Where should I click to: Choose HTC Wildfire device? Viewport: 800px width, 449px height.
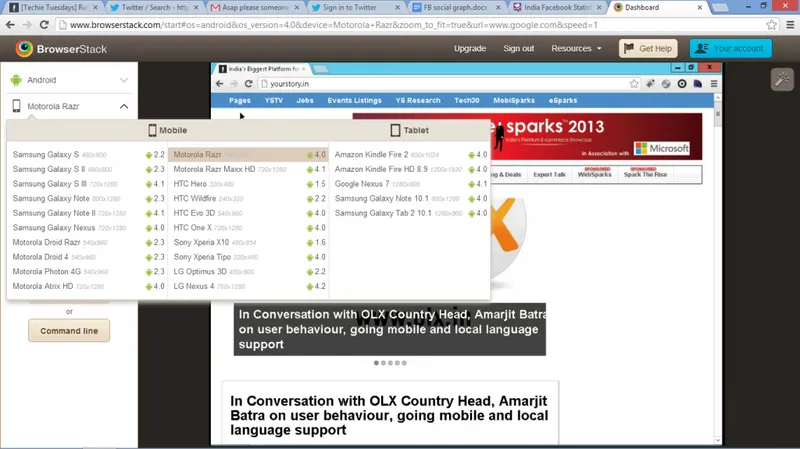(248, 198)
